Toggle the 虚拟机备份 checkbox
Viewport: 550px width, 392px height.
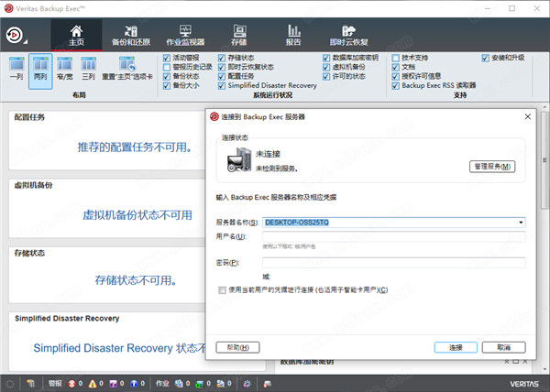click(x=326, y=67)
